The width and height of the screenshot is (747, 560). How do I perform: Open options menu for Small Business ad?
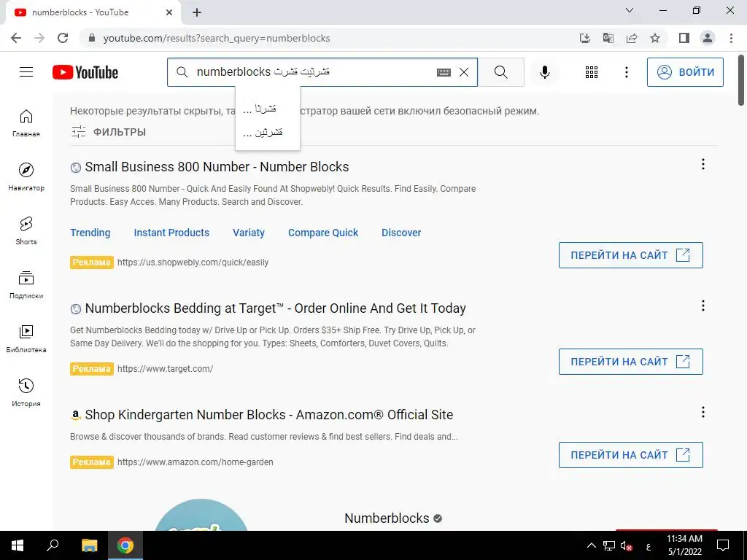point(703,164)
